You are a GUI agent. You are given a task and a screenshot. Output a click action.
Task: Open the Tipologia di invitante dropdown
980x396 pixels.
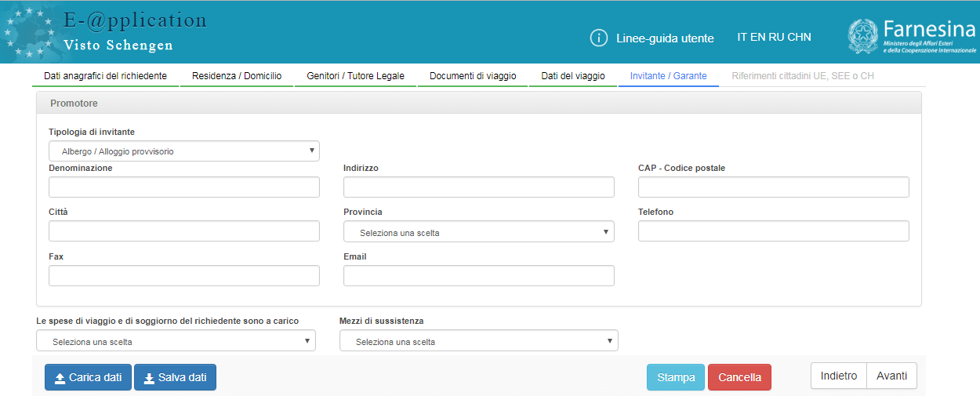pyautogui.click(x=184, y=151)
